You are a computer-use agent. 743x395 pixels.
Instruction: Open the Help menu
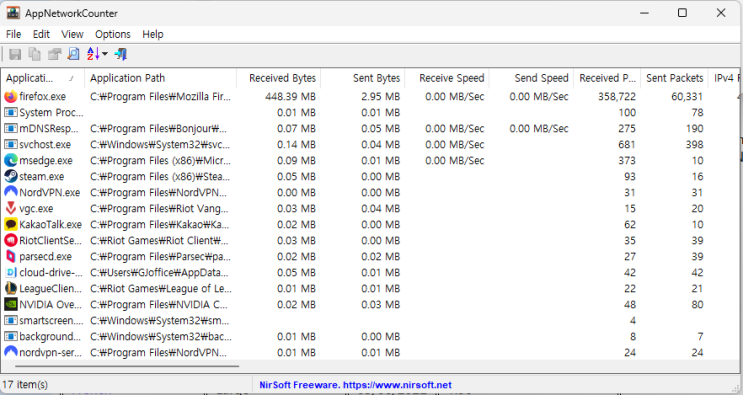click(x=153, y=34)
